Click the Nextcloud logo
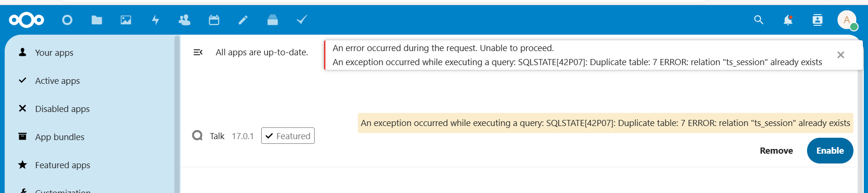The image size is (868, 193). (26, 20)
